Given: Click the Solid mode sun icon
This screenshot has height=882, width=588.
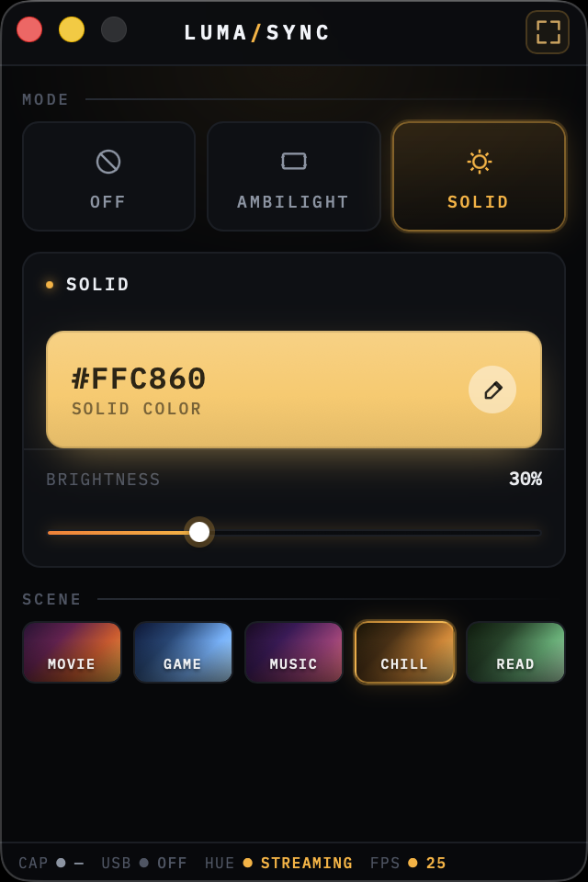Looking at the screenshot, I should click(x=479, y=162).
